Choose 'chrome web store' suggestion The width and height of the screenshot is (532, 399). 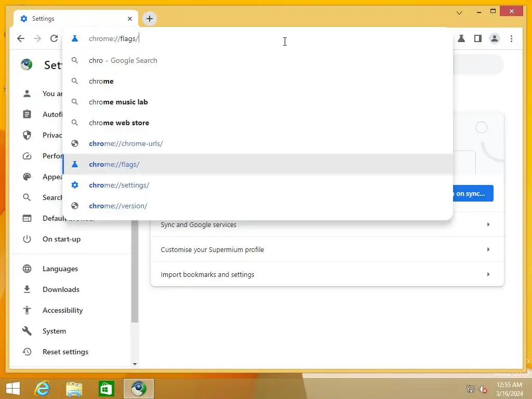(x=258, y=123)
